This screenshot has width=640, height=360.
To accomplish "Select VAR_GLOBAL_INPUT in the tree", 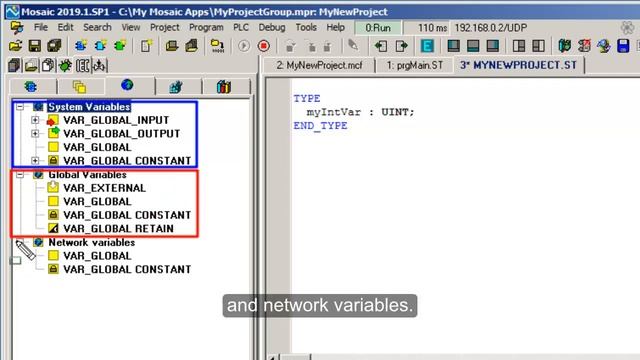I will point(116,120).
